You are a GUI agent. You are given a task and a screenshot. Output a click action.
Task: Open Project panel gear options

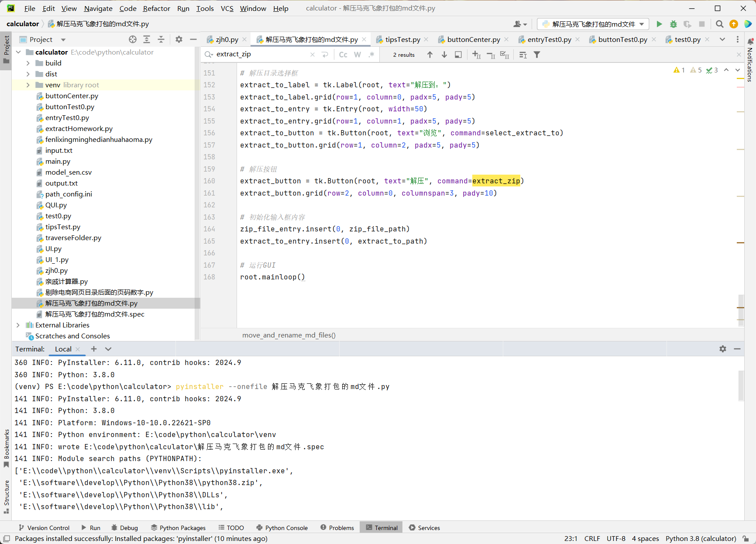179,39
